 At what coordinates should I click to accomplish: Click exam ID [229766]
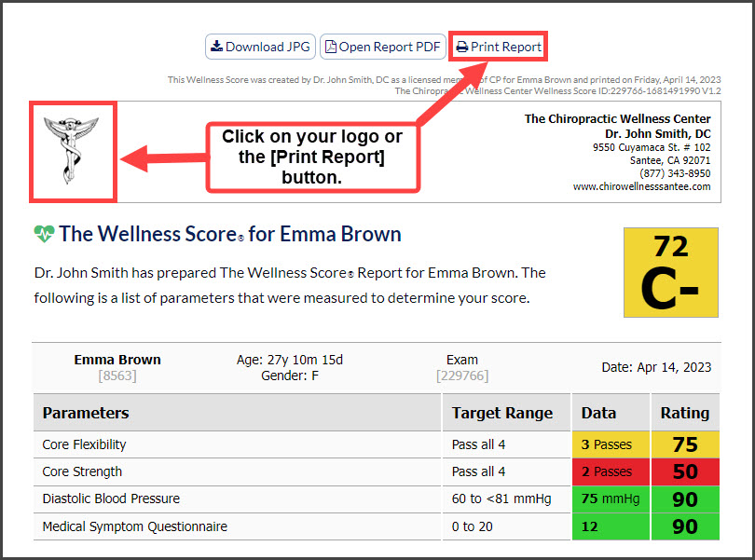[x=461, y=376]
